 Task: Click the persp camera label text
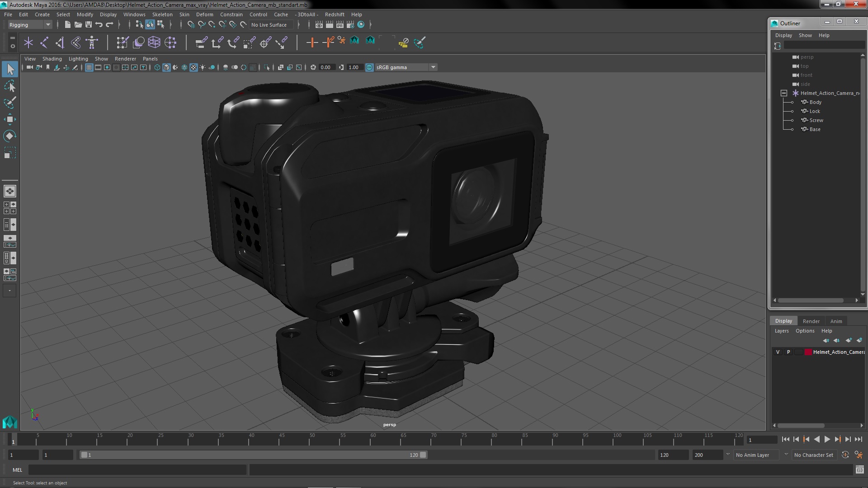[389, 424]
